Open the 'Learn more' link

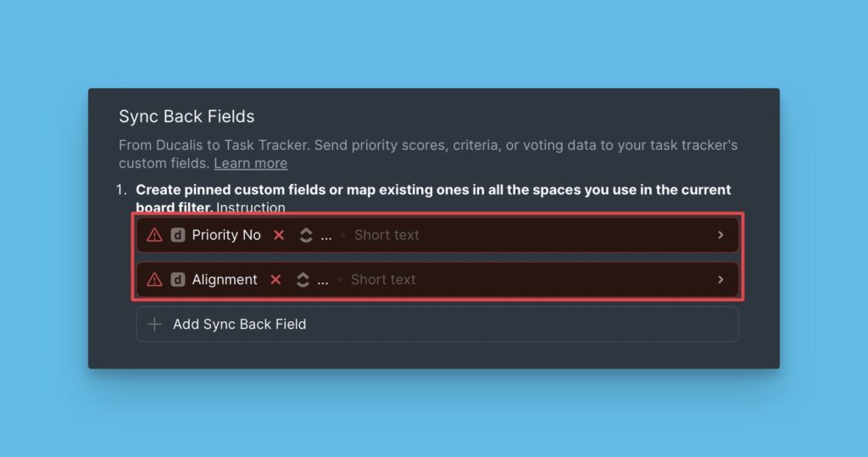250,163
